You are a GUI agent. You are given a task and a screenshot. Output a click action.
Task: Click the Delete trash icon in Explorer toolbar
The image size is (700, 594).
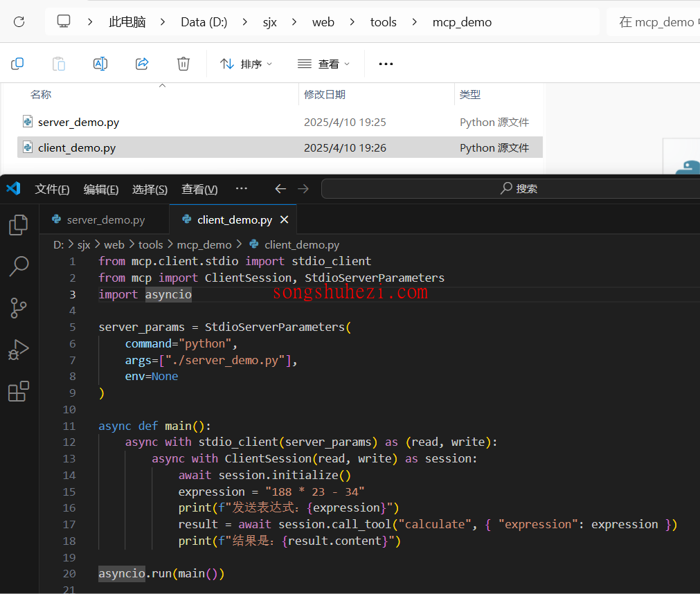tap(183, 64)
